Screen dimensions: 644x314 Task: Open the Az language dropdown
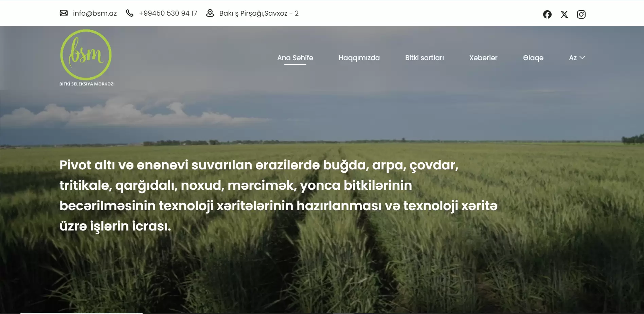[573, 58]
